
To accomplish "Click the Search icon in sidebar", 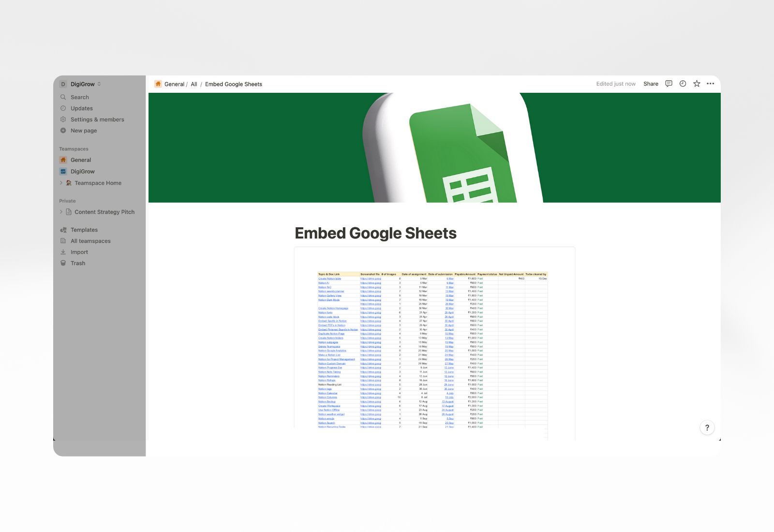I will (63, 97).
